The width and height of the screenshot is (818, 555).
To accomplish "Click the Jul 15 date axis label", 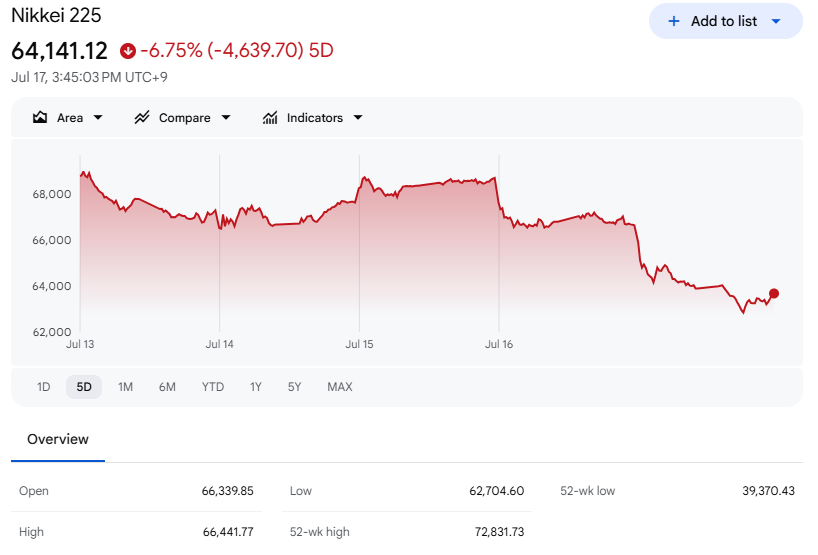I will 359,344.
